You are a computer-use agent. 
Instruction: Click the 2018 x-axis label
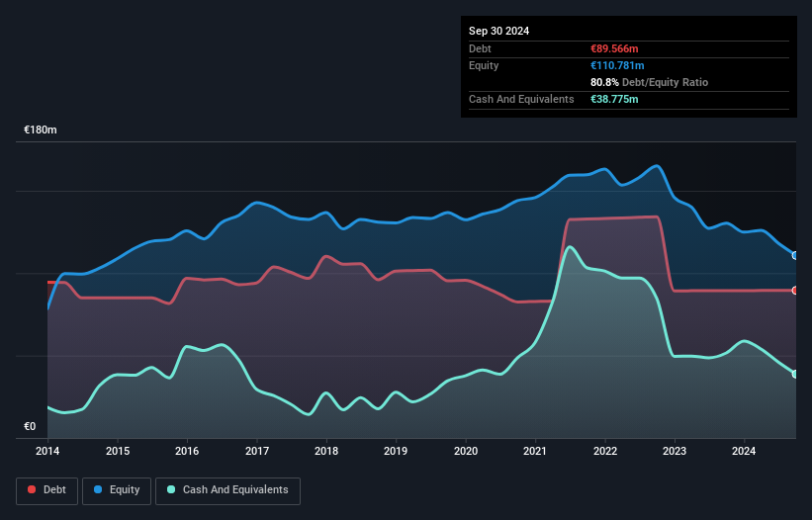pos(326,451)
